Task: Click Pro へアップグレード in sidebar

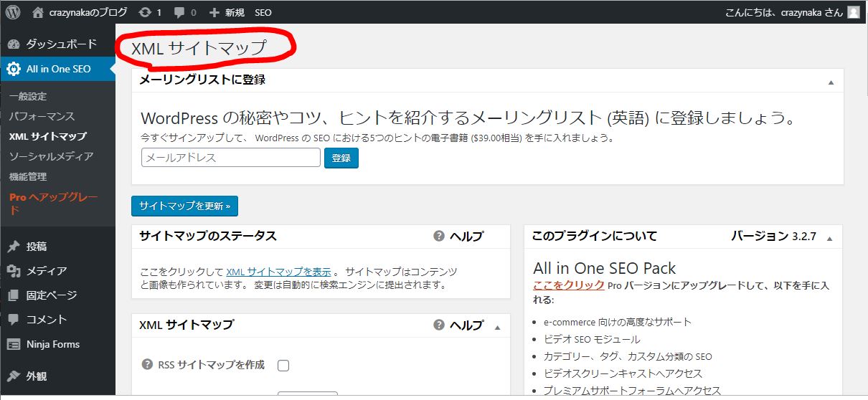Action: coord(53,204)
